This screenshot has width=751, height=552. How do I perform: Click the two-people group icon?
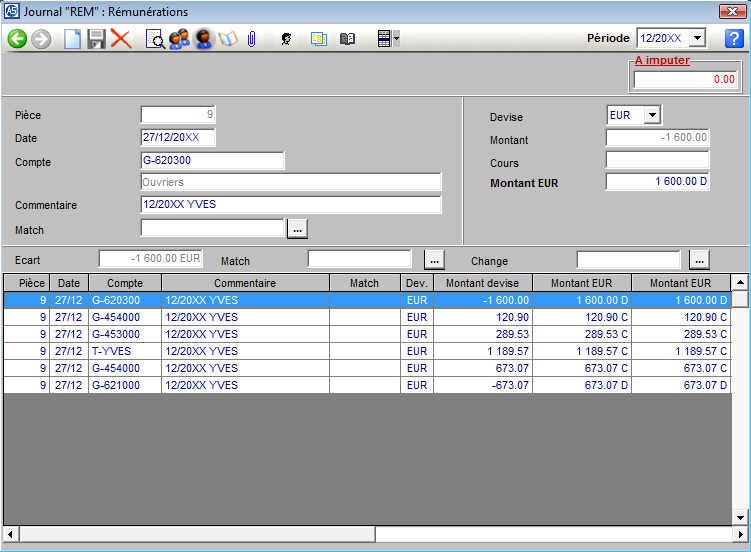179,39
